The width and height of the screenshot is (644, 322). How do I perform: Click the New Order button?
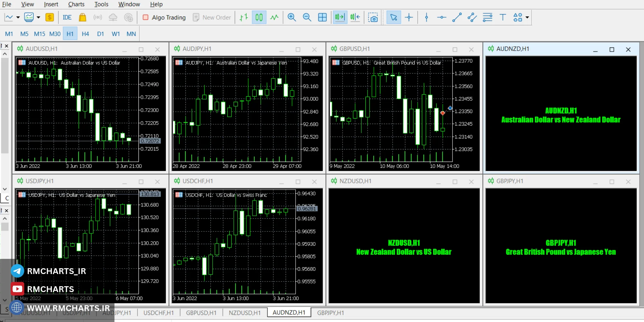pyautogui.click(x=212, y=17)
